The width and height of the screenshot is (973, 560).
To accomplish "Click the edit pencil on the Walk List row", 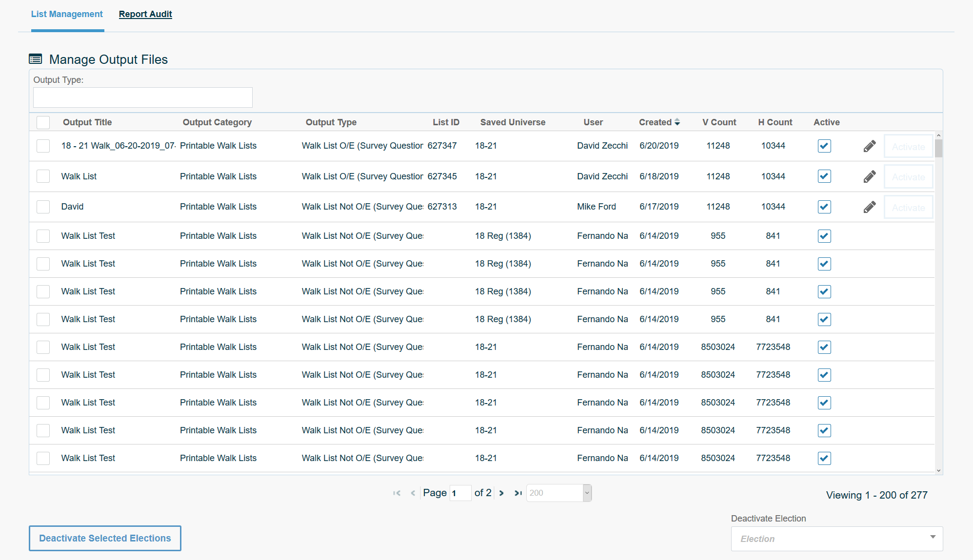I will [869, 176].
